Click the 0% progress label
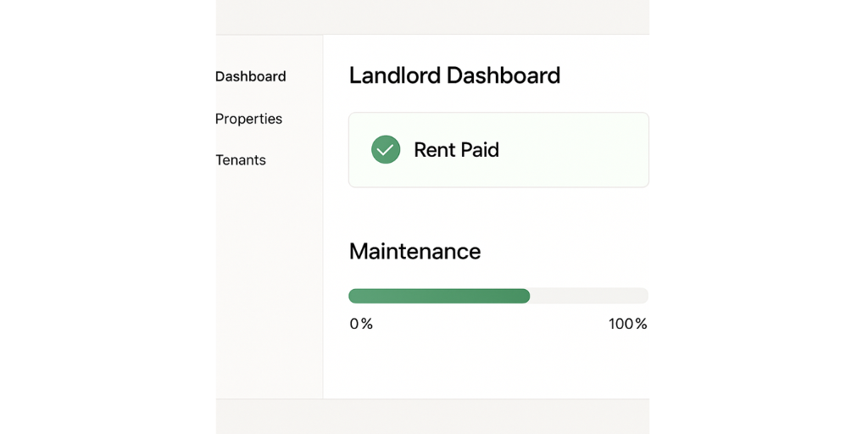 tap(361, 324)
